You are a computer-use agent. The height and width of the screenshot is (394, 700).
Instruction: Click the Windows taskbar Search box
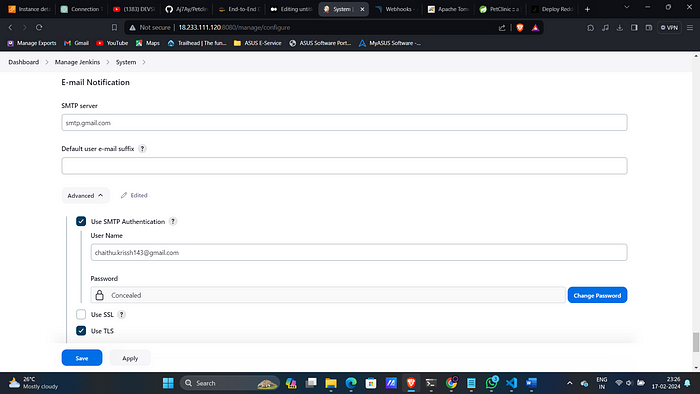tap(229, 383)
